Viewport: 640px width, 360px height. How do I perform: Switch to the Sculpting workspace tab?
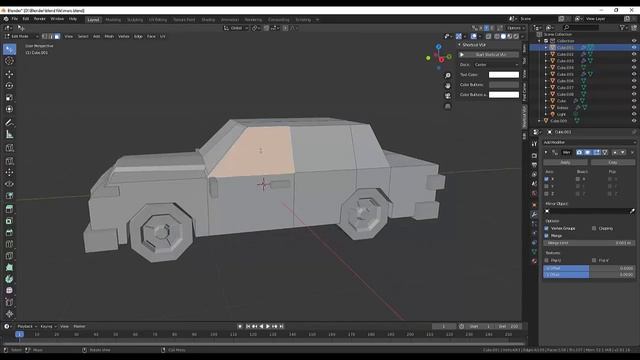point(135,20)
